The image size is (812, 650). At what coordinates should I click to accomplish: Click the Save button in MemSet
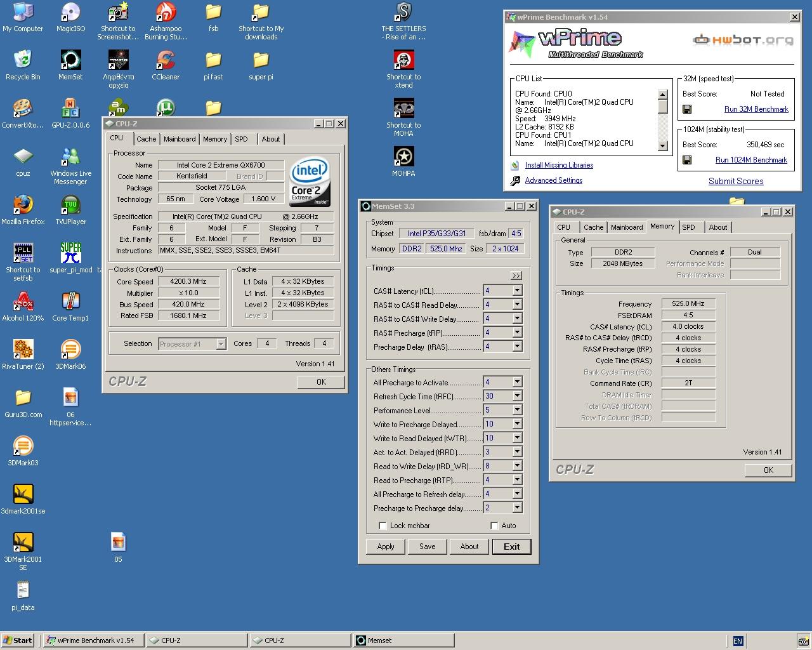(x=428, y=547)
